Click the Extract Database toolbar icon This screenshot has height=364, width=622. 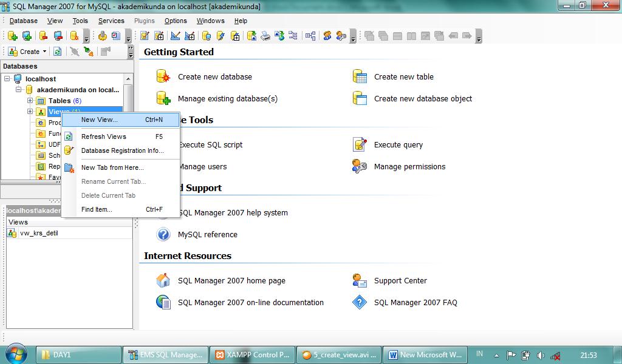click(x=207, y=36)
